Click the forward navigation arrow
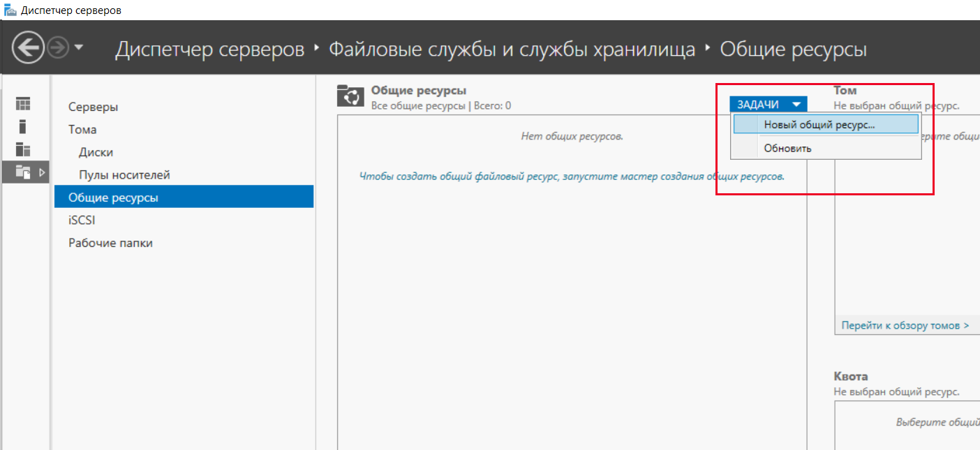The image size is (980, 450). (x=58, y=48)
